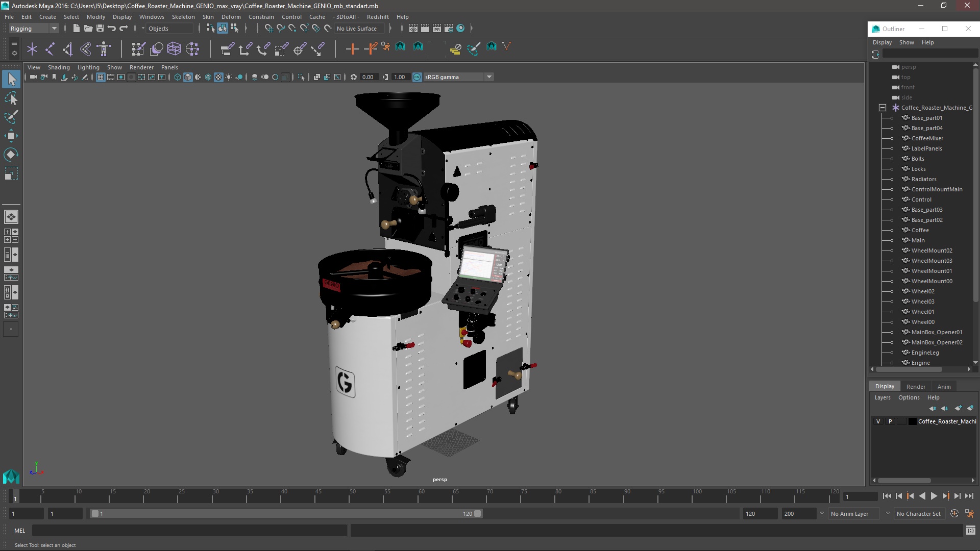
Task: Choose the Move tool in toolbox
Action: point(11,136)
